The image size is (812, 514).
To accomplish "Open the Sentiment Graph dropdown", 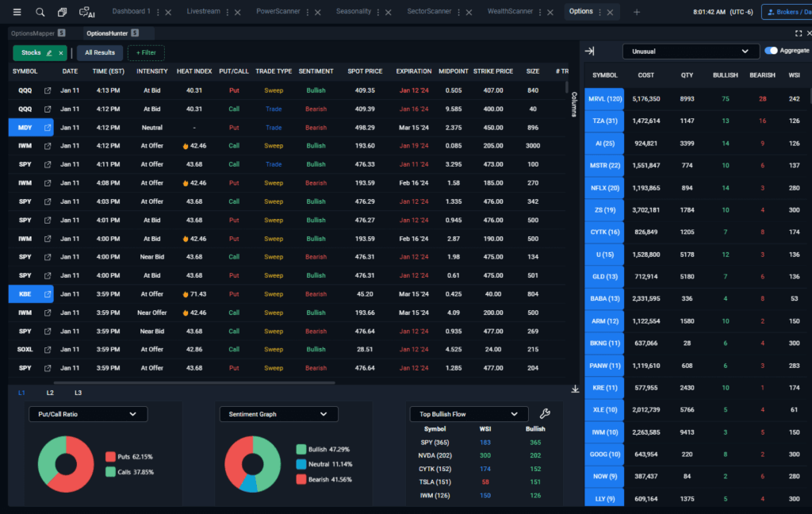I will click(x=278, y=414).
